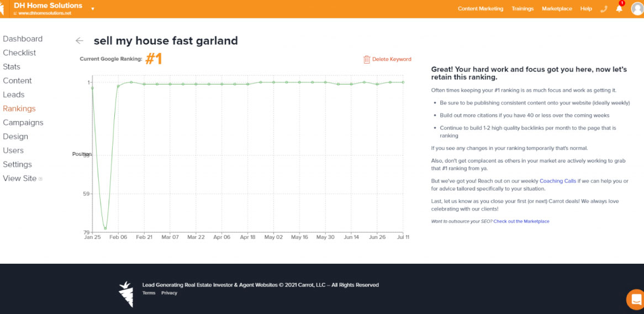This screenshot has width=644, height=314.
Task: Open the notifications bell
Action: click(x=619, y=9)
